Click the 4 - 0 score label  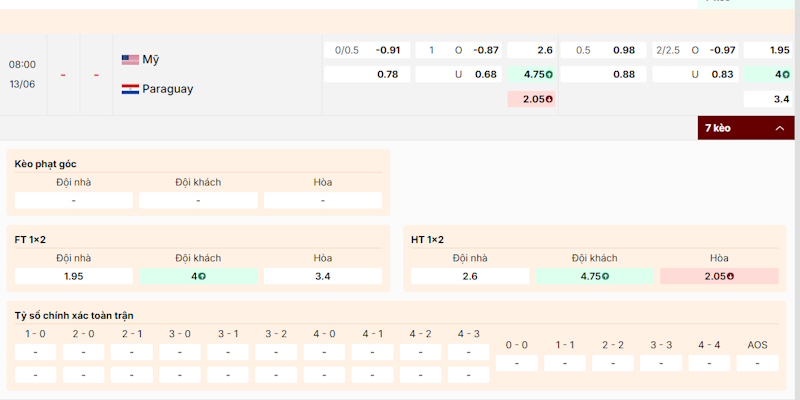[324, 334]
